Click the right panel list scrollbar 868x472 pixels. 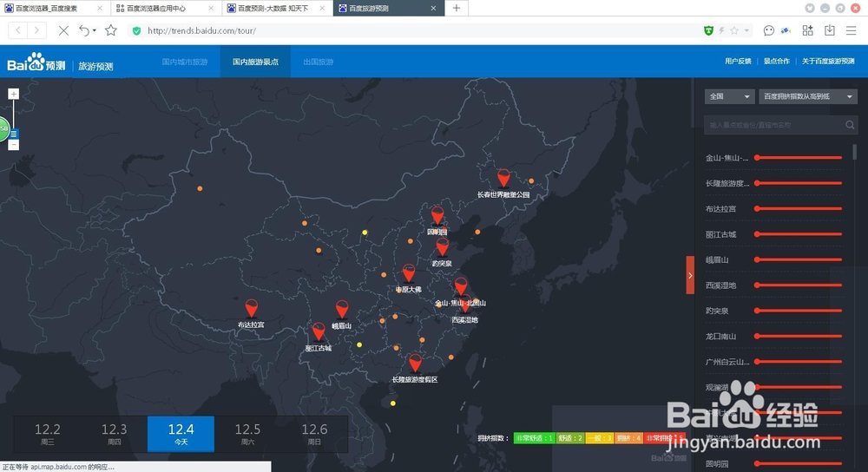tap(855, 152)
